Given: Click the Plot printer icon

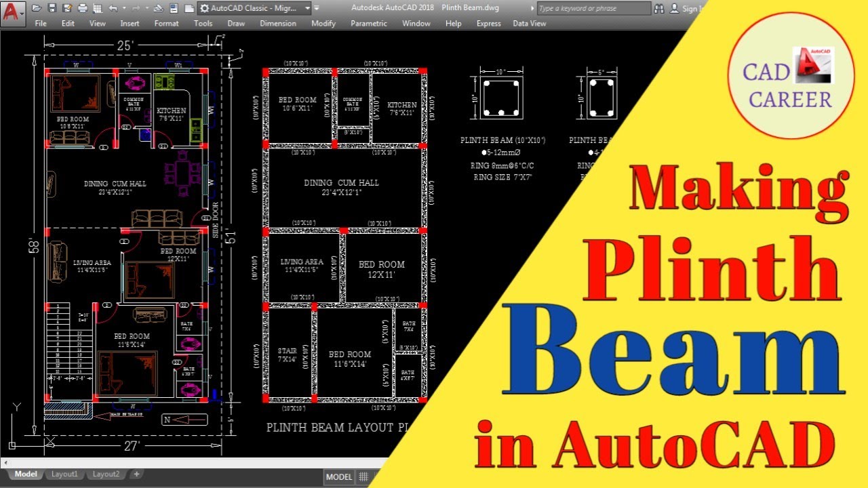Looking at the screenshot, I should [82, 8].
